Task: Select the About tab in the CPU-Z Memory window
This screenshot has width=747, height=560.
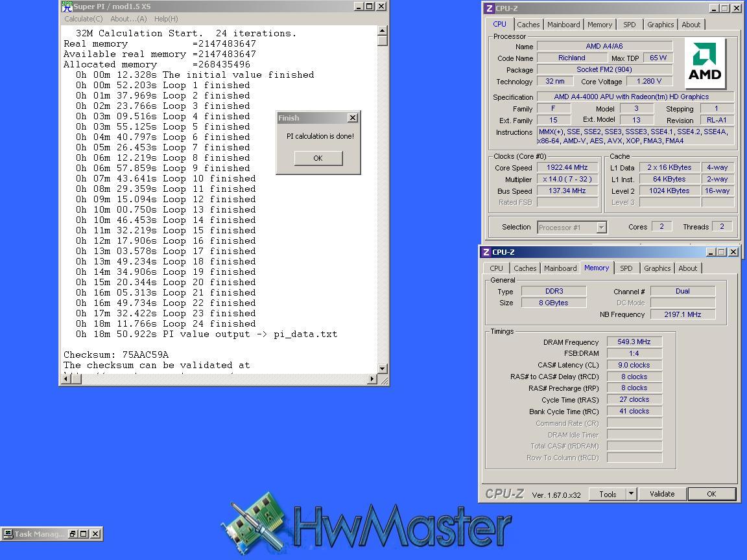Action: pos(687,268)
